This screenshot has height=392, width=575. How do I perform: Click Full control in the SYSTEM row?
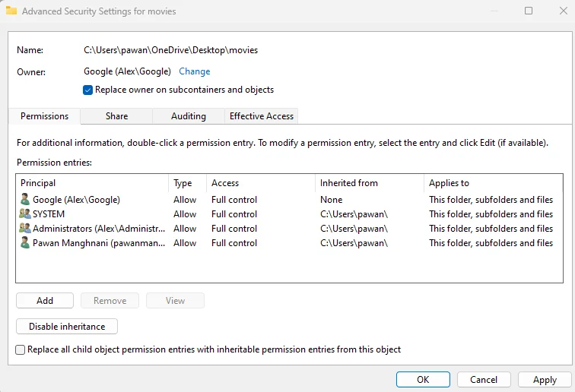[234, 214]
